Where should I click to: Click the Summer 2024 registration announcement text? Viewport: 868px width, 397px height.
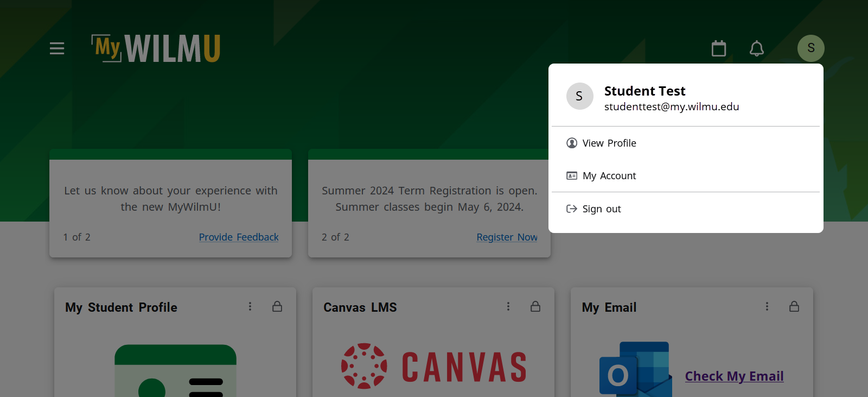click(x=430, y=199)
